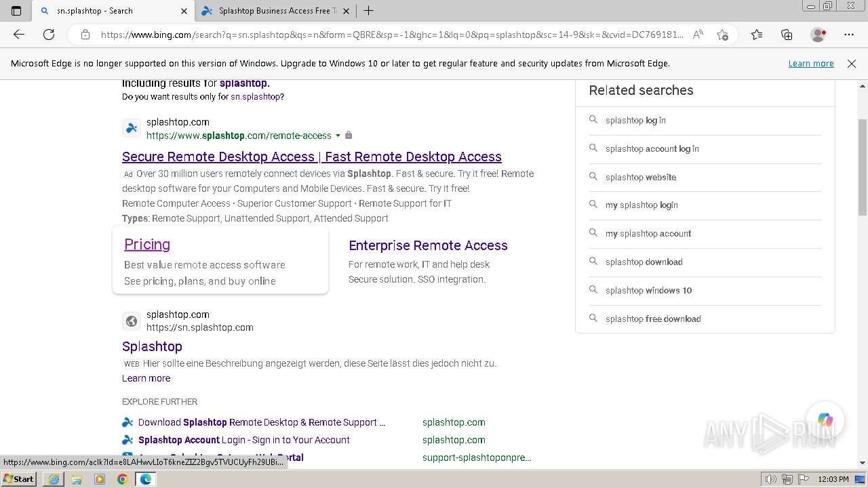Select related search splashtop website
Image resolution: width=868 pixels, height=488 pixels.
point(641,177)
